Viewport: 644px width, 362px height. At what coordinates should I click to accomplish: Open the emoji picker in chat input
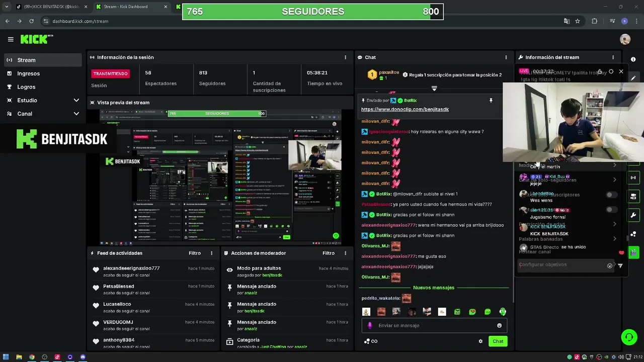(x=499, y=325)
